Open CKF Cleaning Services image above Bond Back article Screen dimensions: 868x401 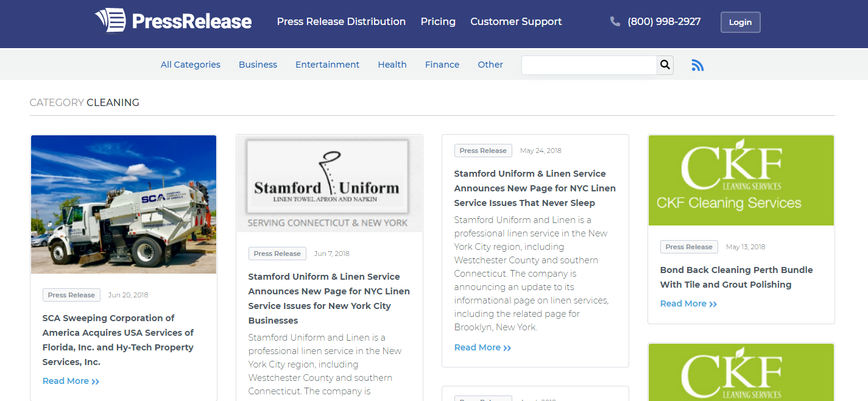741,180
